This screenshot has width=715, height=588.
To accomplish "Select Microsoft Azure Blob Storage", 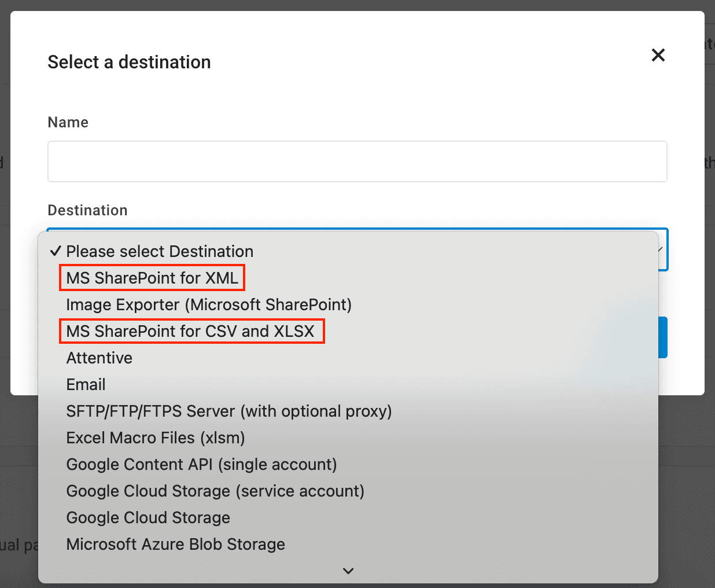I will coord(176,544).
